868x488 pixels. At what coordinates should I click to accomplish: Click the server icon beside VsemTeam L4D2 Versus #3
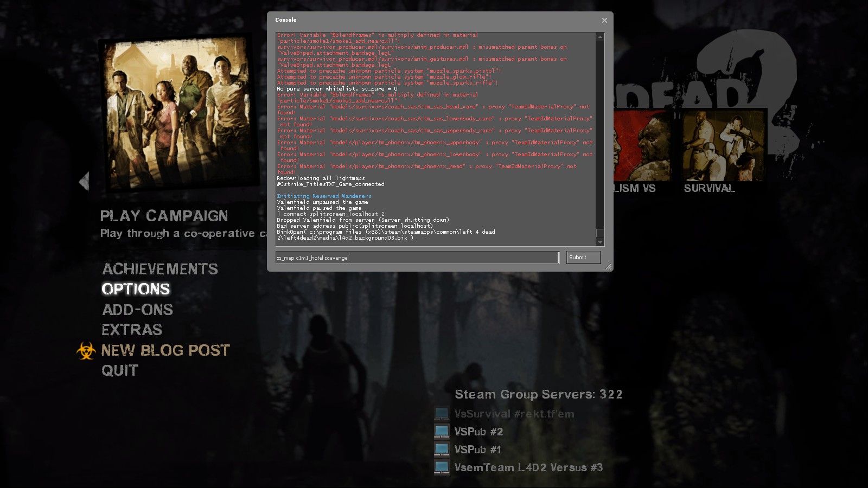click(442, 468)
